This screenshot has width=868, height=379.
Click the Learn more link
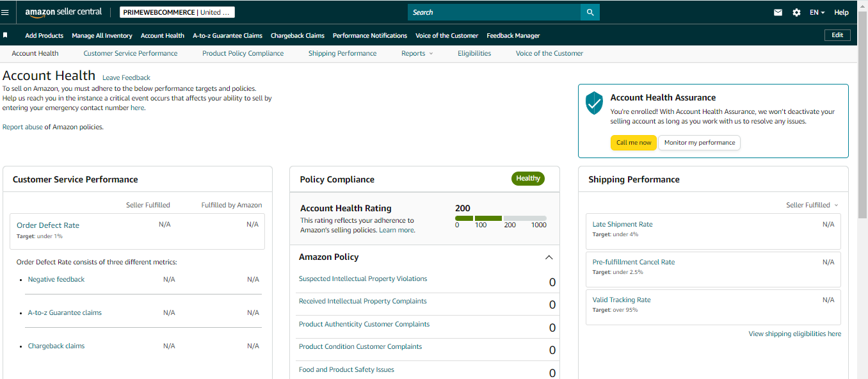tap(396, 230)
